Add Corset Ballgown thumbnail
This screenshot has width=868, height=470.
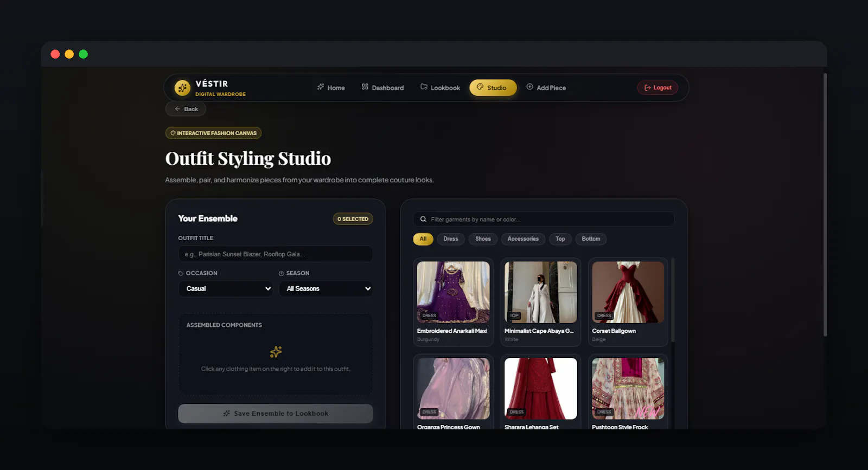(628, 292)
